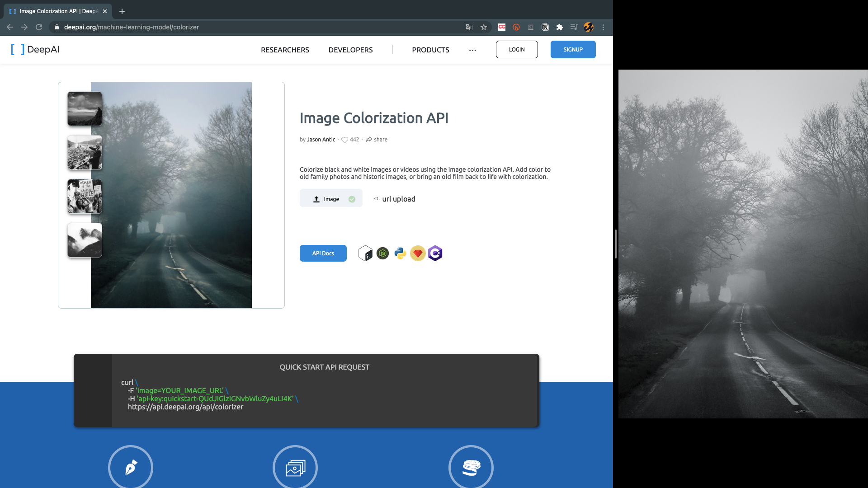Screen dimensions: 868x488
Task: Open the Google Translate page icon
Action: [469, 27]
